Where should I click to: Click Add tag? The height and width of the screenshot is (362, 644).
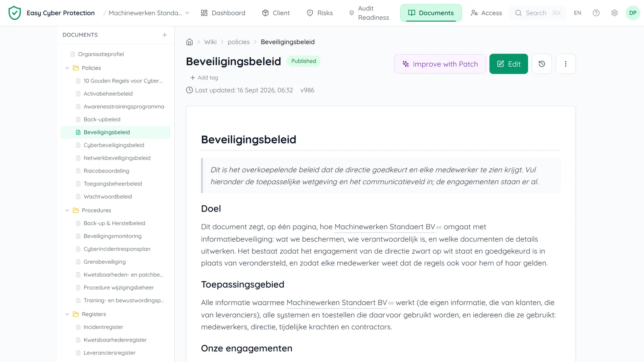tap(204, 78)
